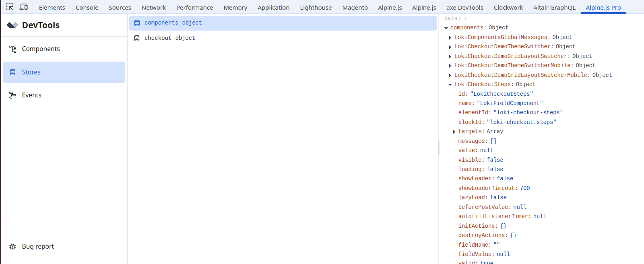Image resolution: width=644 pixels, height=264 pixels.
Task: Click the DevTools logo icon
Action: click(12, 25)
